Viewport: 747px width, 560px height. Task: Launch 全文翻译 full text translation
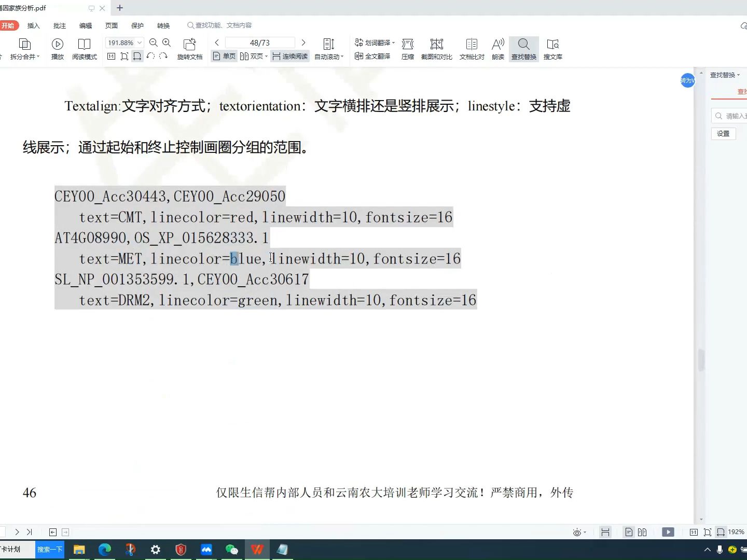tap(372, 56)
